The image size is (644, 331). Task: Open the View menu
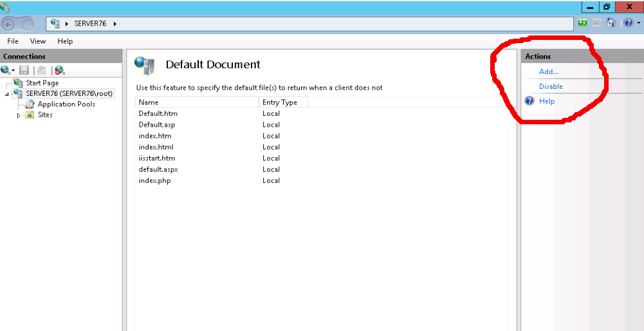[38, 41]
